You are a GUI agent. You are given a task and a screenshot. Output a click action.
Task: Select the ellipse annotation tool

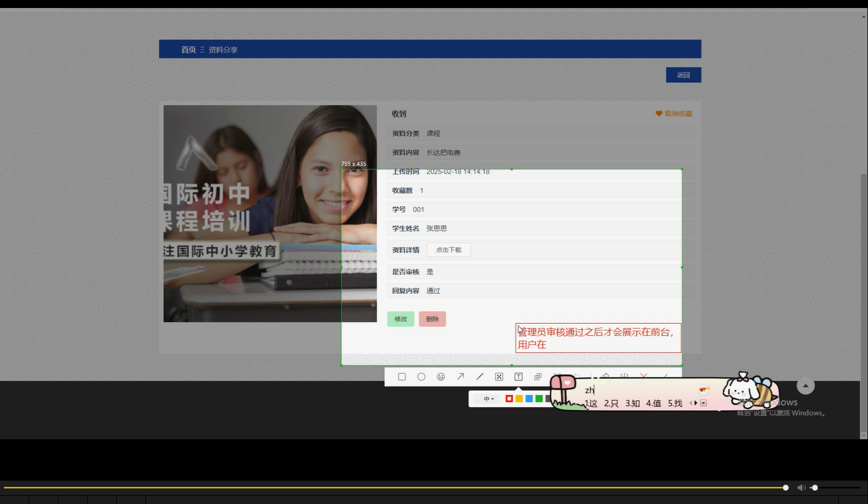point(421,377)
